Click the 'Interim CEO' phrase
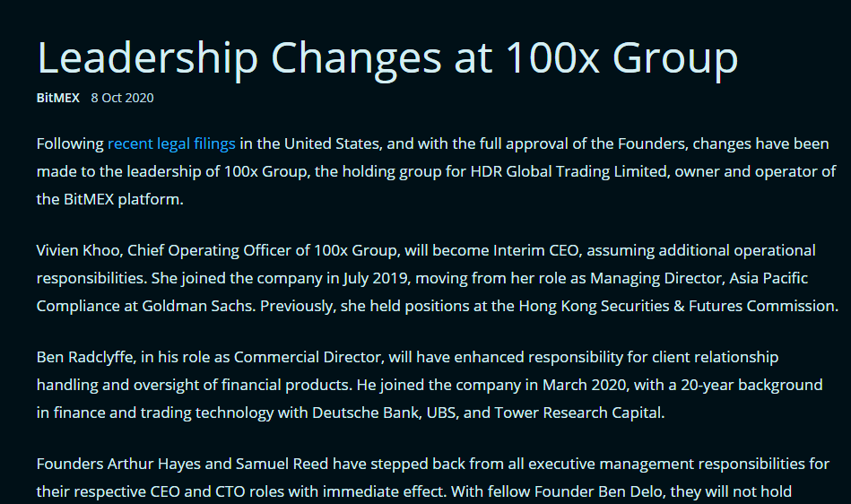The image size is (851, 504). [537, 250]
